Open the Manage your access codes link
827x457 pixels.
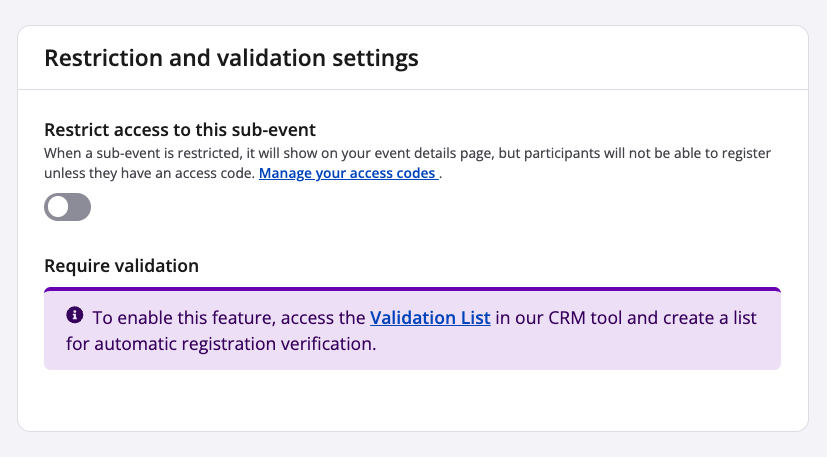point(348,173)
